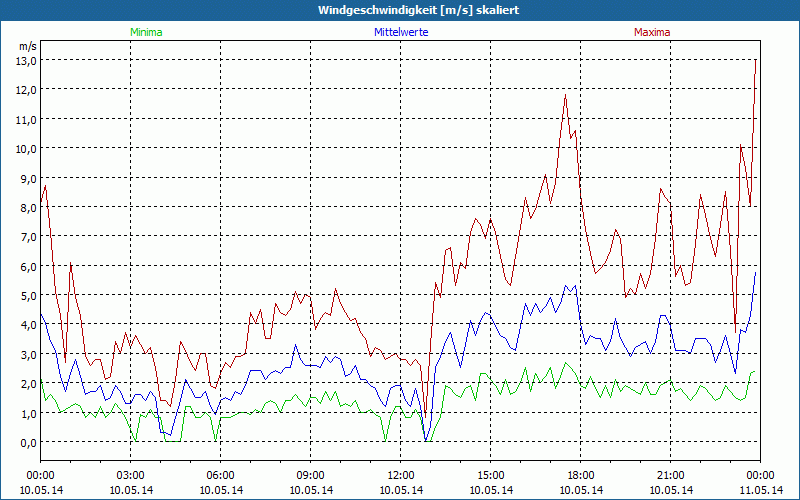
Task: Click the green Minima legend label
Action: tap(146, 32)
